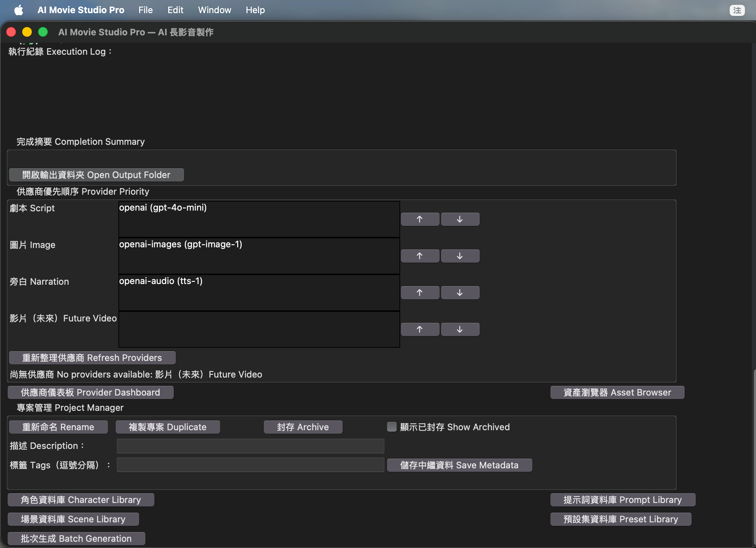756x548 pixels.
Task: Open the Window menu
Action: pyautogui.click(x=215, y=10)
